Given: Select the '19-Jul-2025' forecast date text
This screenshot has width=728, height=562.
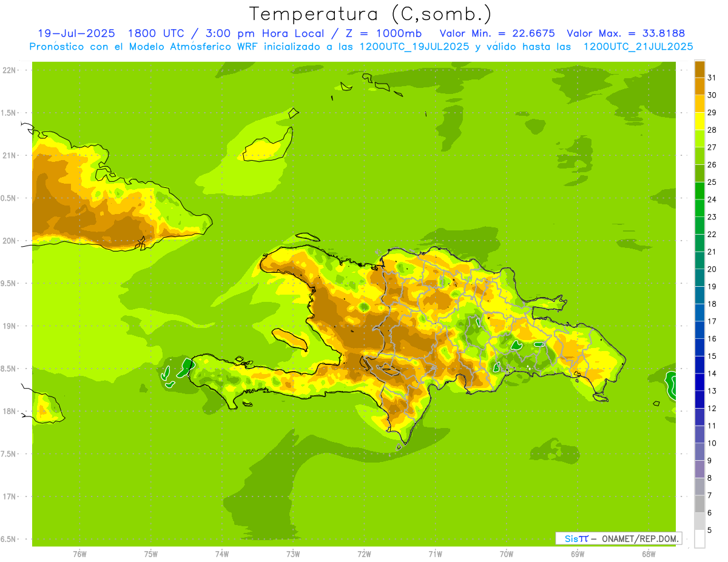Looking at the screenshot, I should tap(76, 33).
